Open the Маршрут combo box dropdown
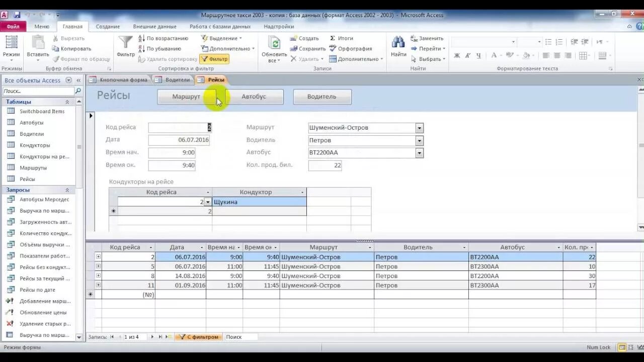 (420, 128)
